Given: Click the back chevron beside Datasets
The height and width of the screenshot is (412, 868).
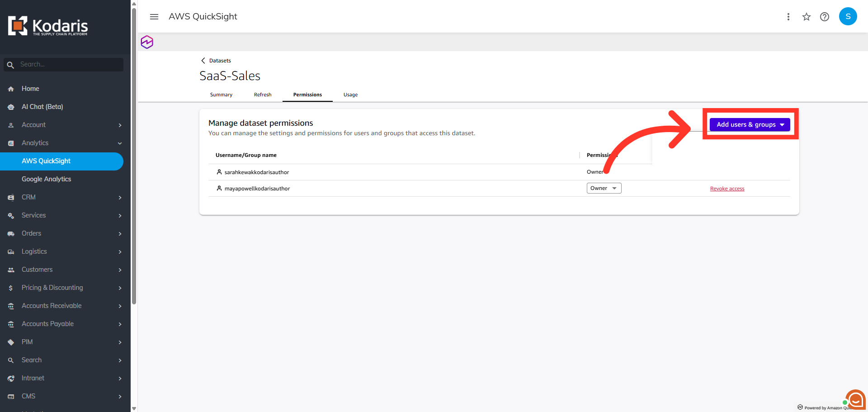Looking at the screenshot, I should (x=203, y=61).
